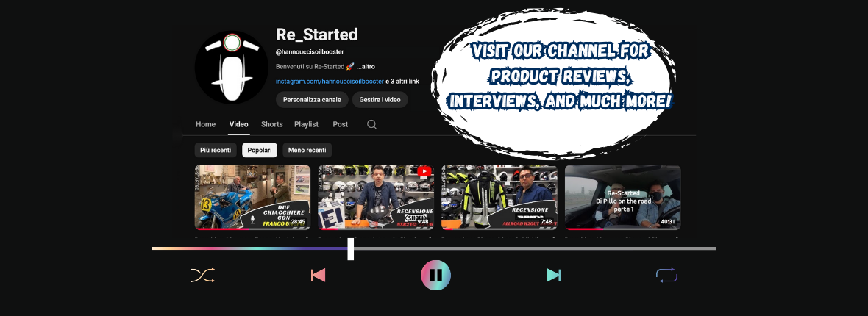The width and height of the screenshot is (868, 316).
Task: Pause playback with the center button
Action: tap(435, 276)
